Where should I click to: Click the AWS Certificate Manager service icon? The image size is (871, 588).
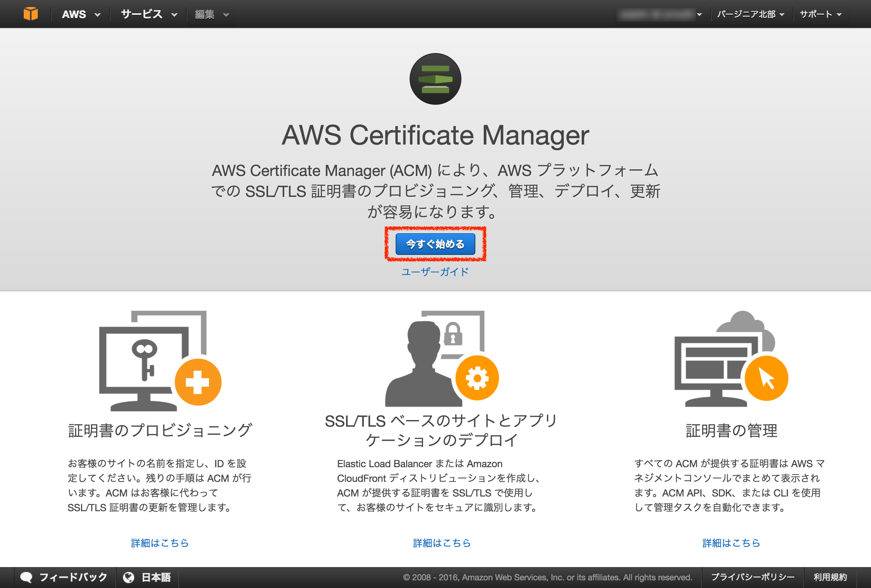coord(435,79)
